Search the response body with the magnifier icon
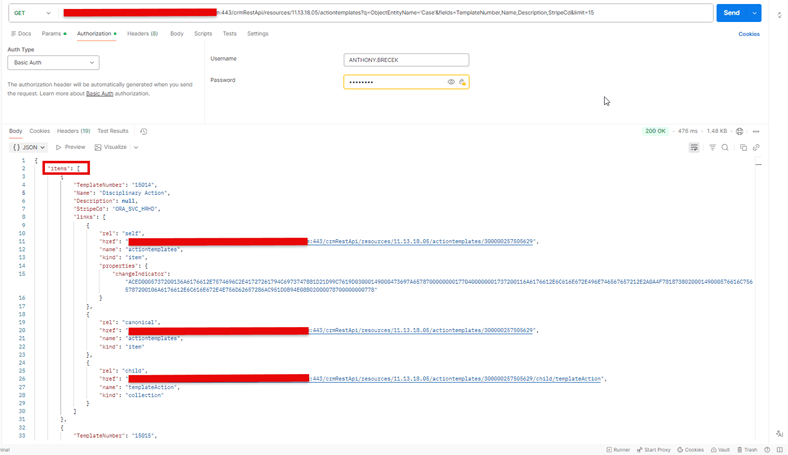 [x=725, y=147]
